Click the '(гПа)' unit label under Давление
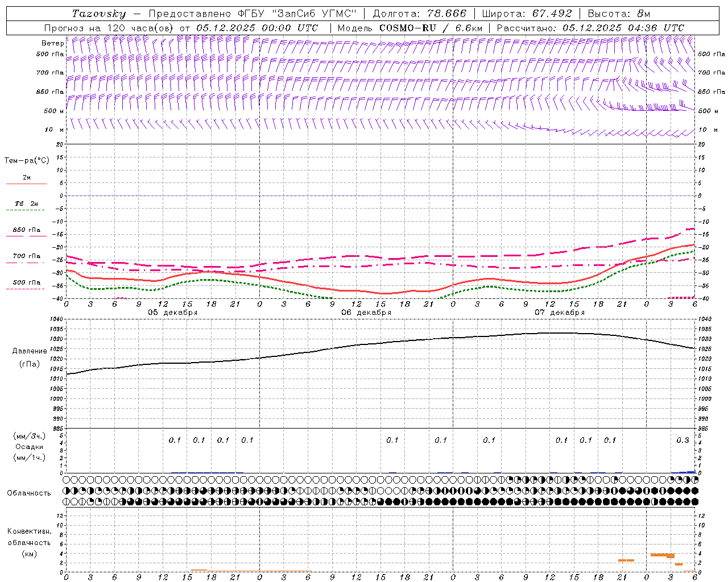Image resolution: width=728 pixels, height=582 pixels. (x=30, y=364)
